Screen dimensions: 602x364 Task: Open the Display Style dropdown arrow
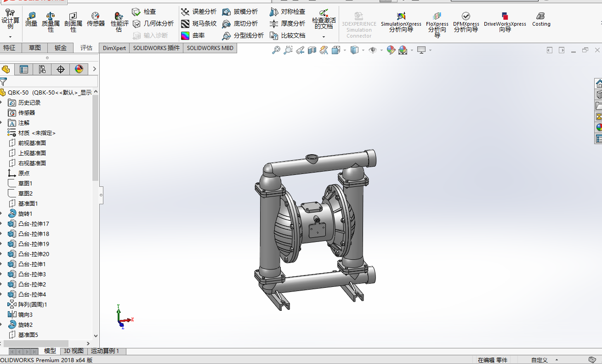point(363,50)
